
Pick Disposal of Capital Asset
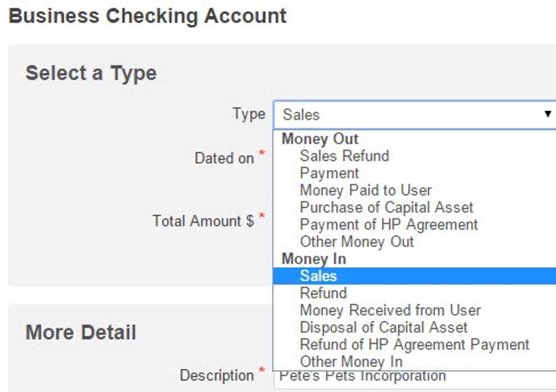coord(384,327)
